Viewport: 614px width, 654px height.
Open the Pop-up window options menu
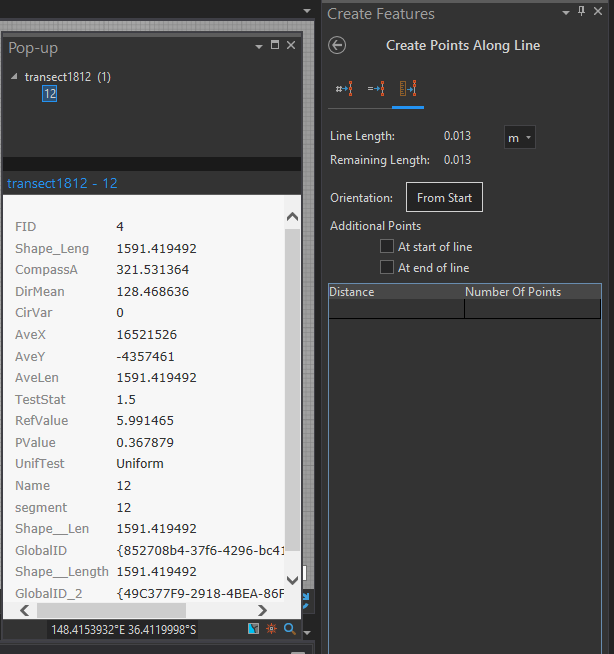(x=259, y=46)
